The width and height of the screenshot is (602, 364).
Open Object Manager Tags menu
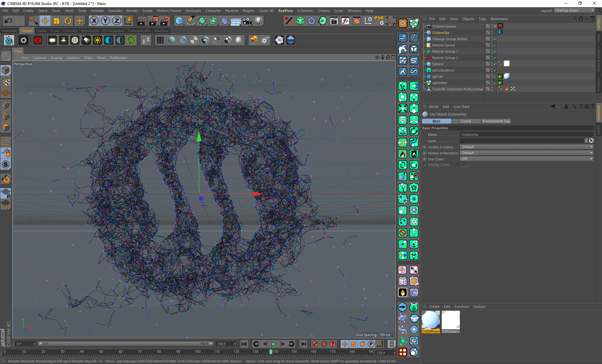point(482,19)
